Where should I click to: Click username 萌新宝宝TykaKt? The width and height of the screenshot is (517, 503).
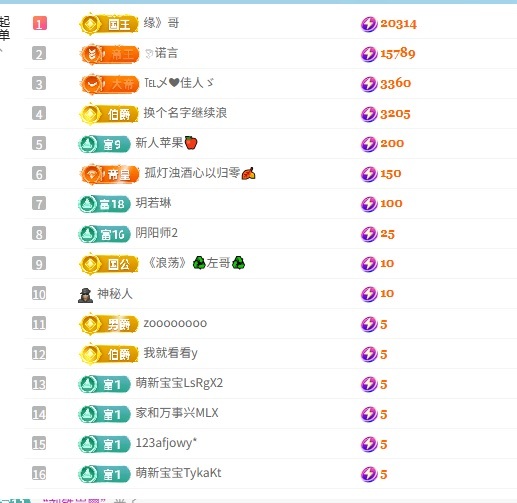tap(178, 473)
